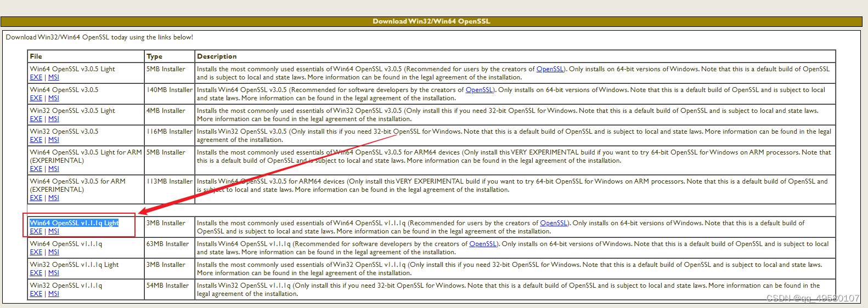Download EXE for v3.0.5 Light for ARM
The height and width of the screenshot is (308, 868).
pyautogui.click(x=36, y=169)
